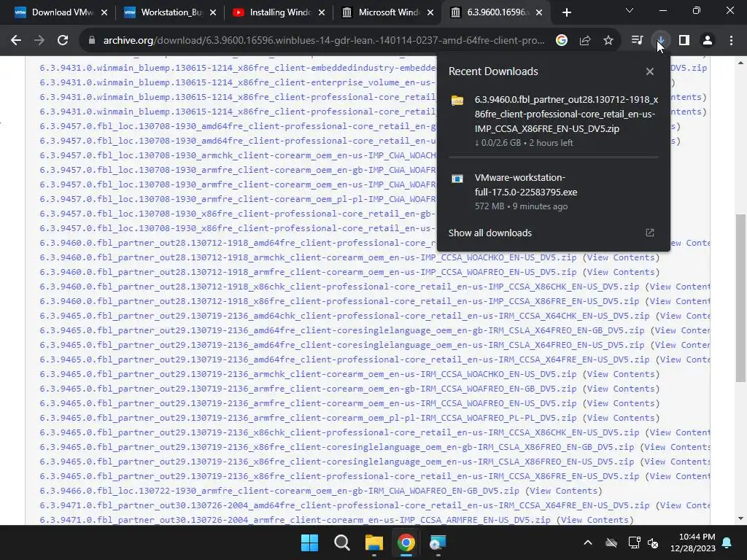747x560 pixels.
Task: Open 6.3.9460.0 armchk corearm WOACHKO zip link
Action: click(x=308, y=257)
